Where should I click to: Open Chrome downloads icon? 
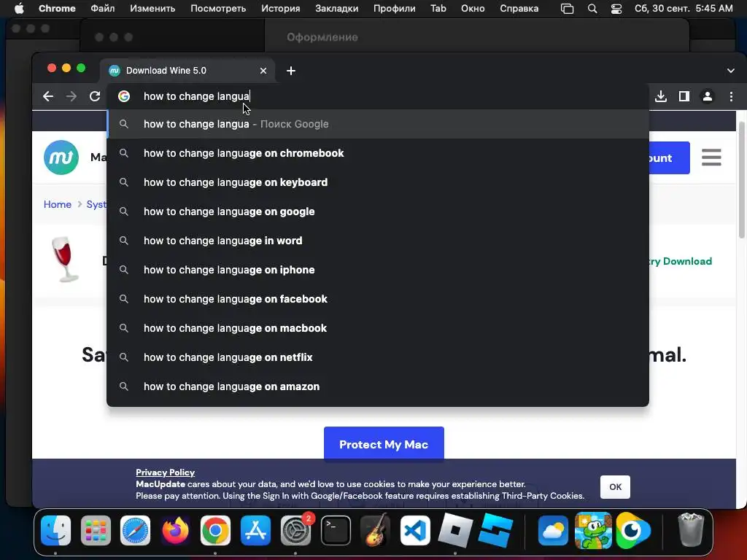[661, 97]
